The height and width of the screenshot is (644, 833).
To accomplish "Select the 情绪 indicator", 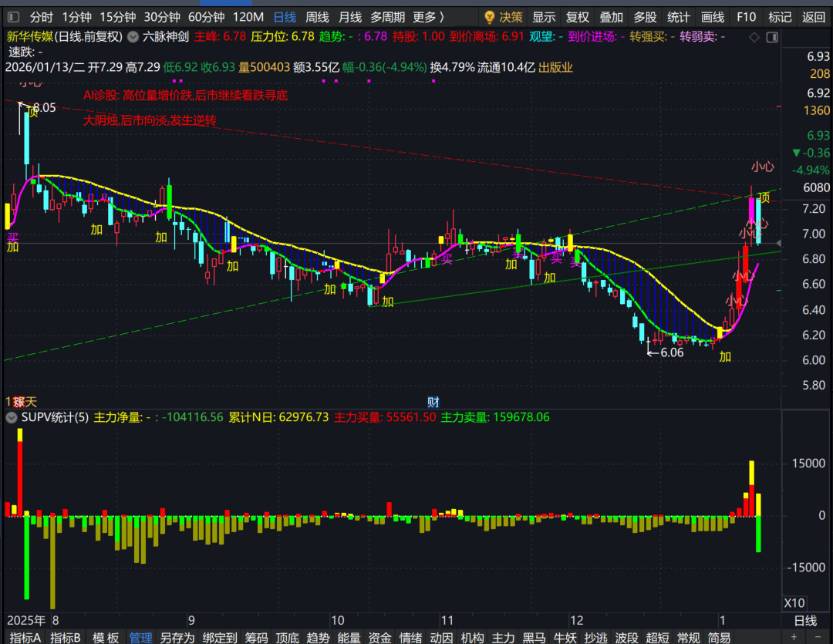I will point(410,638).
